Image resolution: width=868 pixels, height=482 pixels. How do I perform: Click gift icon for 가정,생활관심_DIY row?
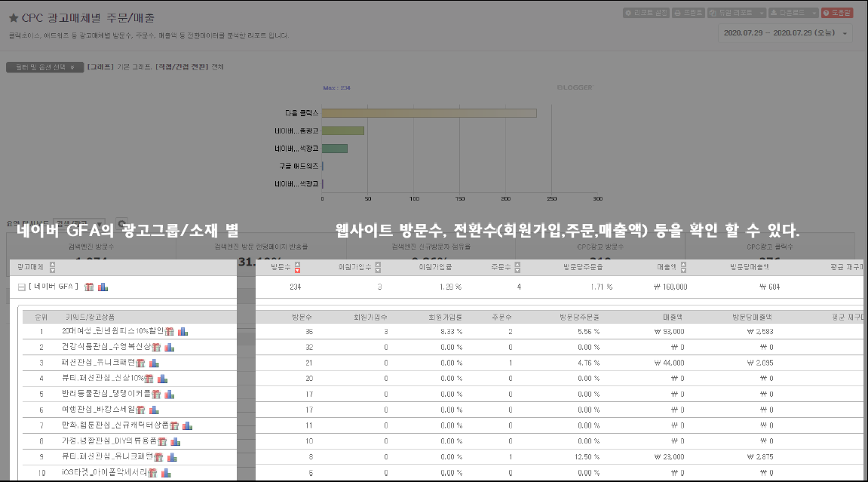point(162,441)
